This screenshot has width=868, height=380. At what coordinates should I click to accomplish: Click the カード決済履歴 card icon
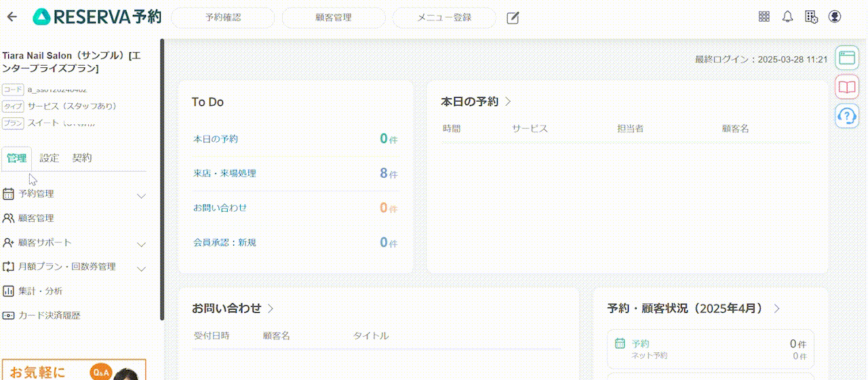[x=8, y=316]
